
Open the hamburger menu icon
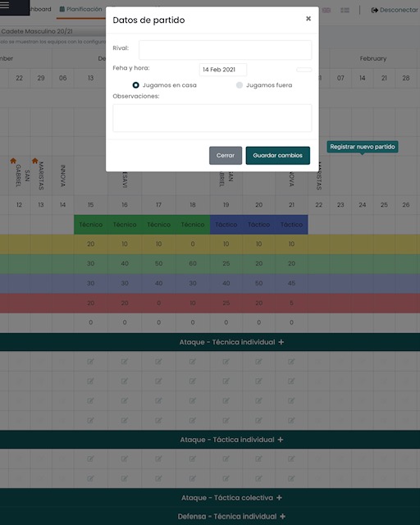click(5, 5)
